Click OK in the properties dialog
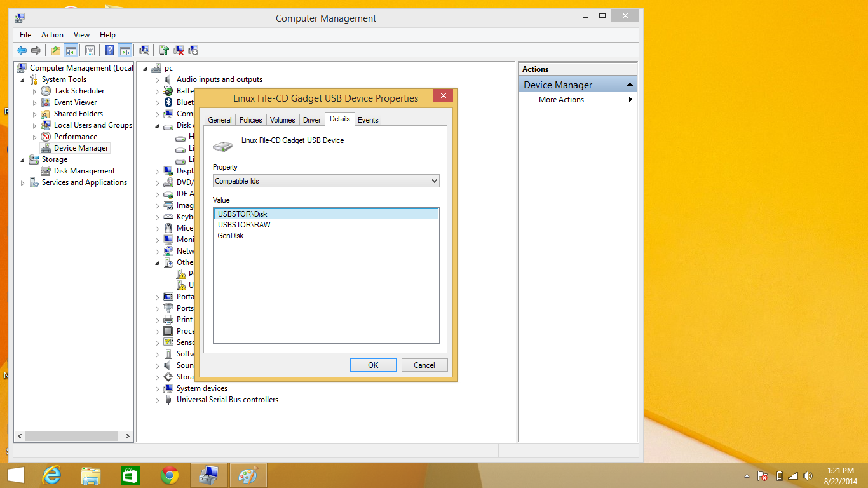This screenshot has height=488, width=868. click(373, 365)
